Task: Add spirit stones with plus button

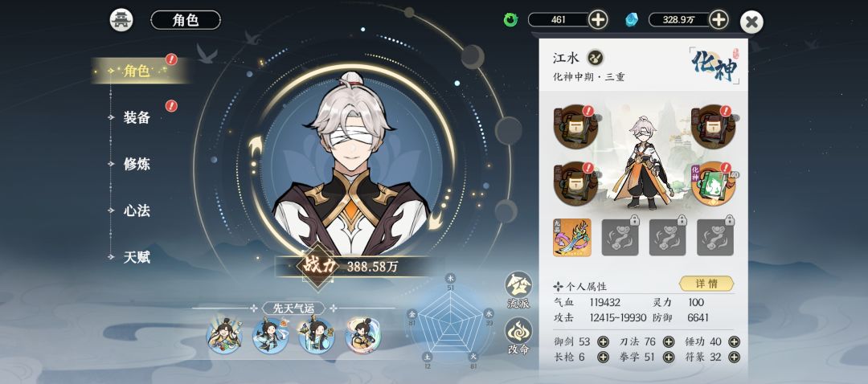Action: pos(719,20)
